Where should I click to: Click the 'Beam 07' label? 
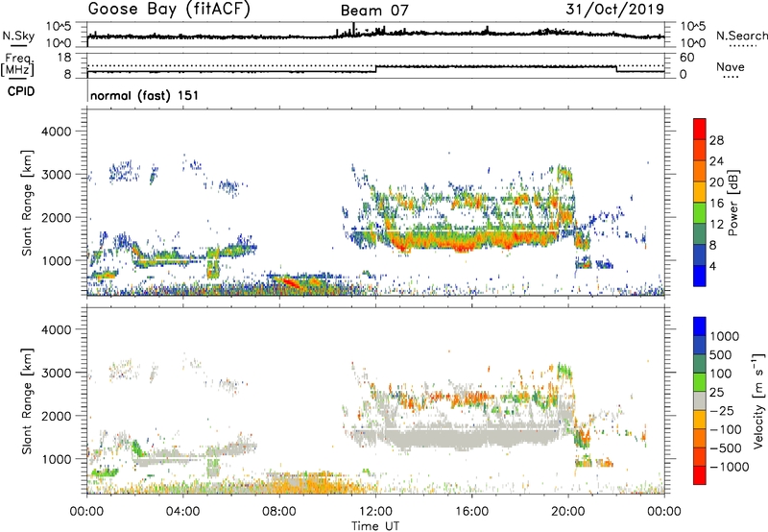[x=374, y=11]
